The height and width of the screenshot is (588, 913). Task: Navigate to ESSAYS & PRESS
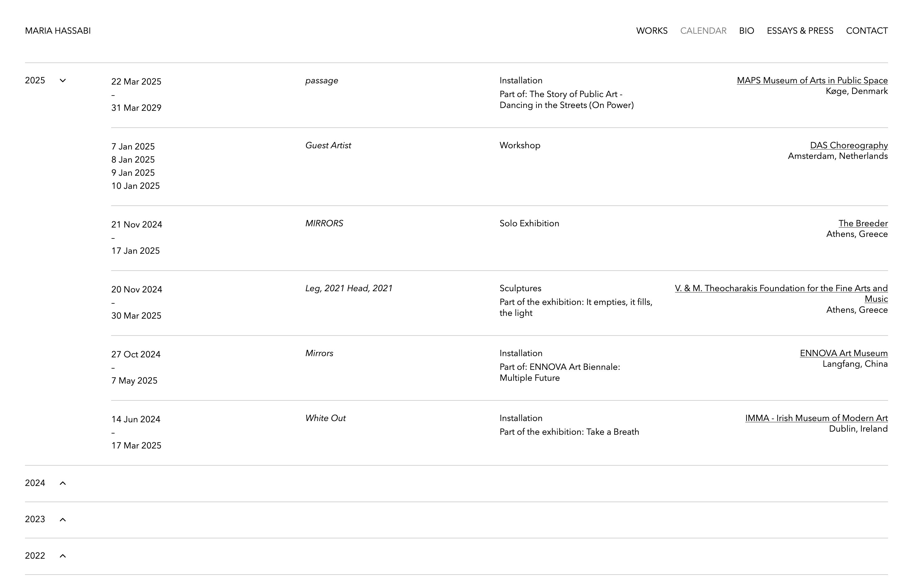coord(800,31)
